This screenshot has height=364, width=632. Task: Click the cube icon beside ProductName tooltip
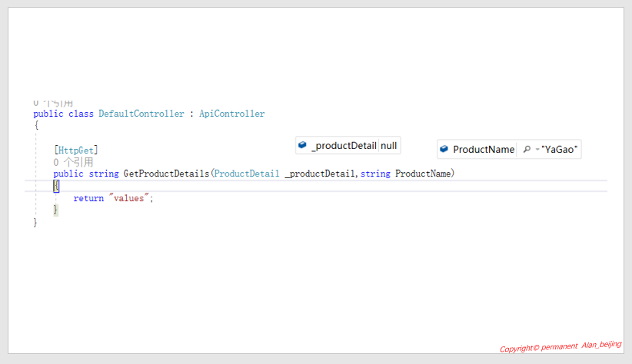point(444,149)
